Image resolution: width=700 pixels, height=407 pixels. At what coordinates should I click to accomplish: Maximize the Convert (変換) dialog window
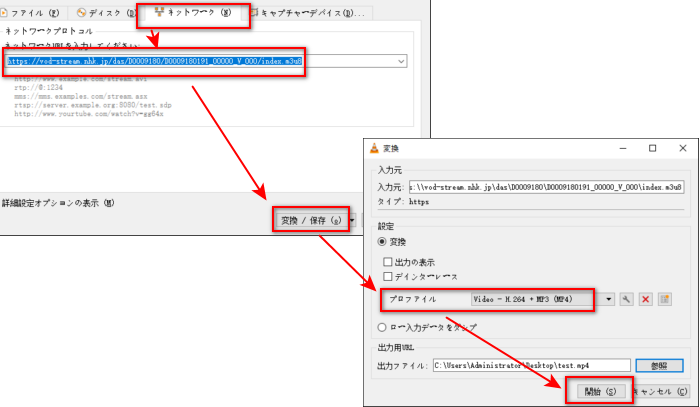tap(652, 148)
